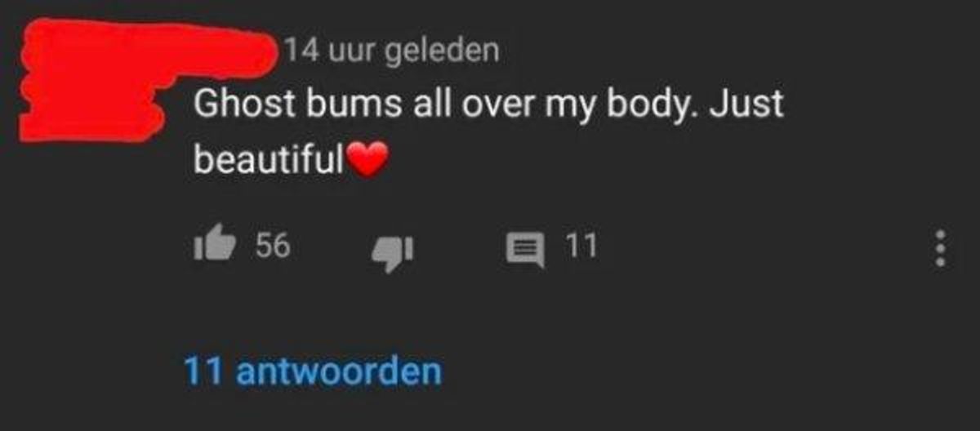Like the comment with thumbs up icon
This screenshot has width=980, height=431.
click(210, 246)
